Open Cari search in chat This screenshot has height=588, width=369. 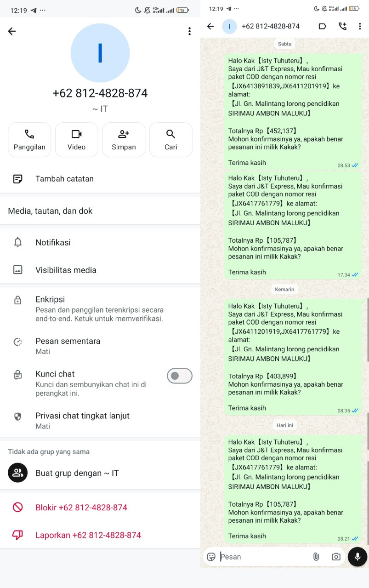pos(170,140)
